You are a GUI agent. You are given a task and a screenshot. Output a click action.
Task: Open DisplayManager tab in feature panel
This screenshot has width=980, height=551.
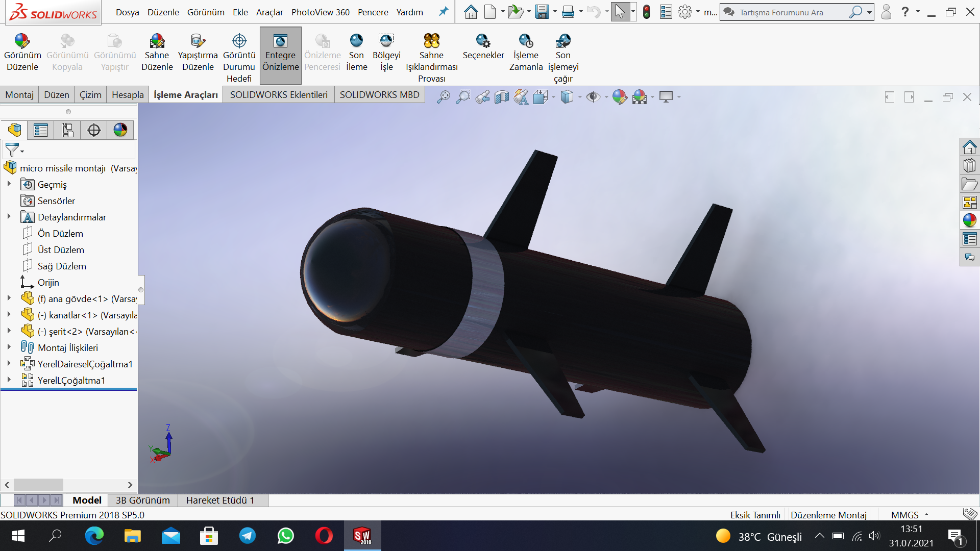(x=120, y=130)
